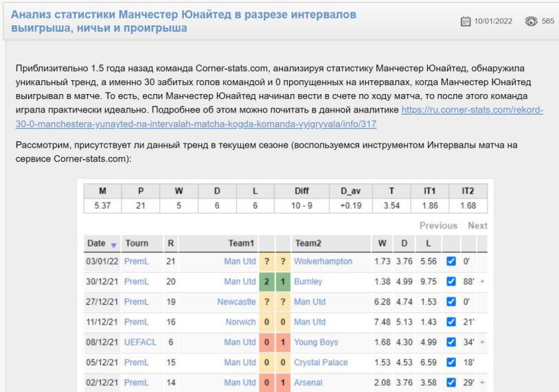Click the green score cell 2 for Man Utd vs Burnley
The width and height of the screenshot is (559, 392).
point(266,281)
